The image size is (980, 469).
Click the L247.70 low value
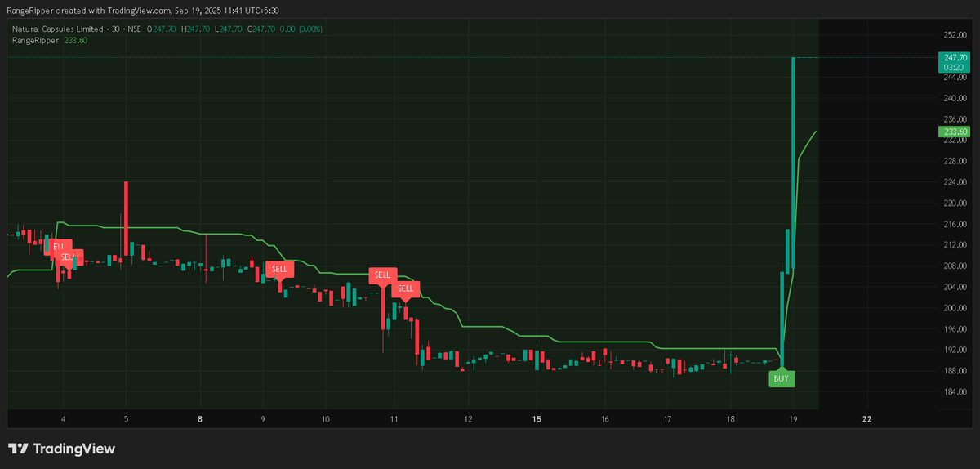pyautogui.click(x=229, y=29)
